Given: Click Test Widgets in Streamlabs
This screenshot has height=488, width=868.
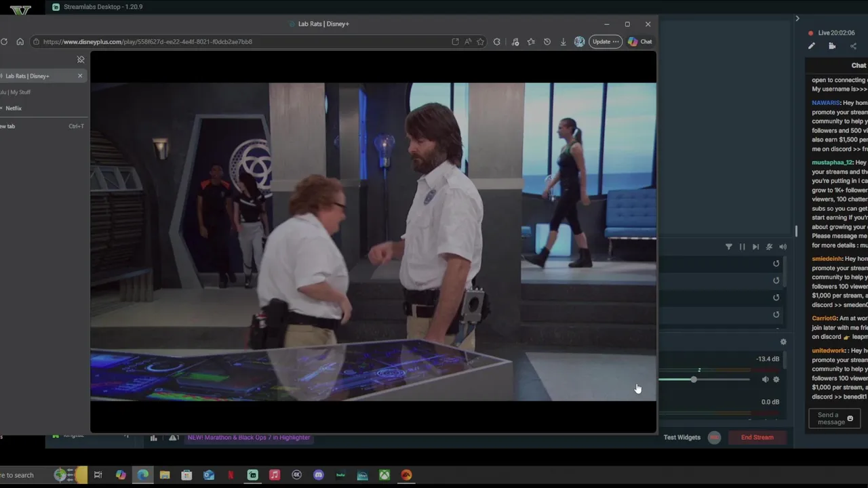Looking at the screenshot, I should (x=682, y=437).
